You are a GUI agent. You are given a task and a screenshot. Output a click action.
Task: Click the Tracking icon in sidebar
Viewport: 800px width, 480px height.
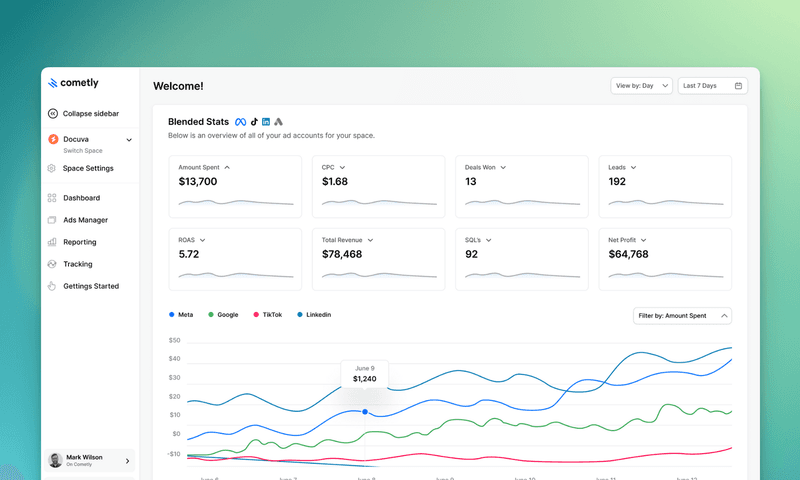[x=52, y=264]
